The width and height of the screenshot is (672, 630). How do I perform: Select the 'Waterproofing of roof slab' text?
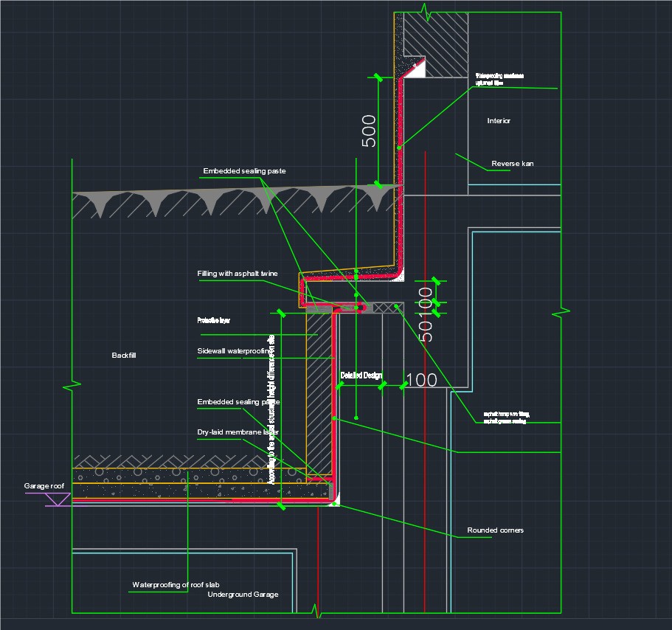click(176, 585)
